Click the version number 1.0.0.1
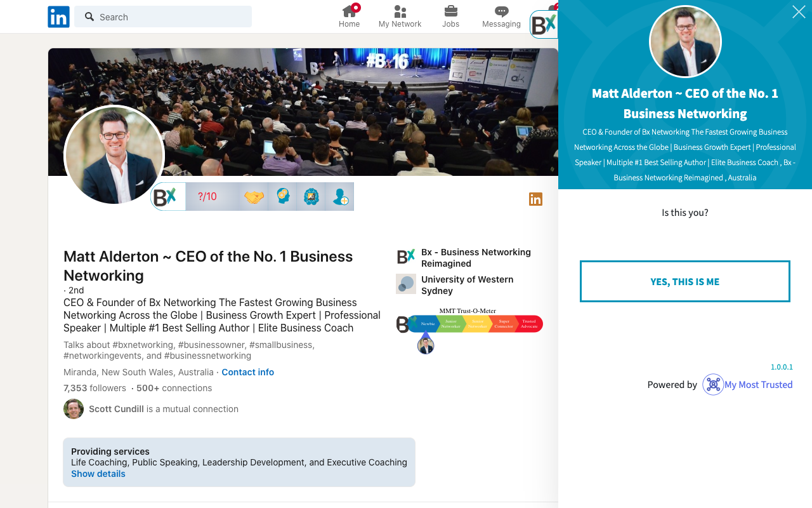Viewport: 812px width, 508px height. (x=782, y=367)
